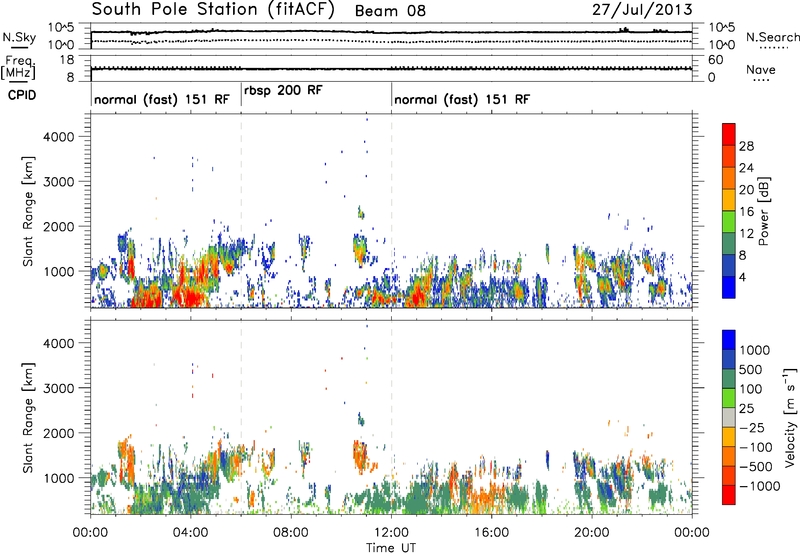Click the bright blue top segment of Velocity colorbar

(x=729, y=340)
